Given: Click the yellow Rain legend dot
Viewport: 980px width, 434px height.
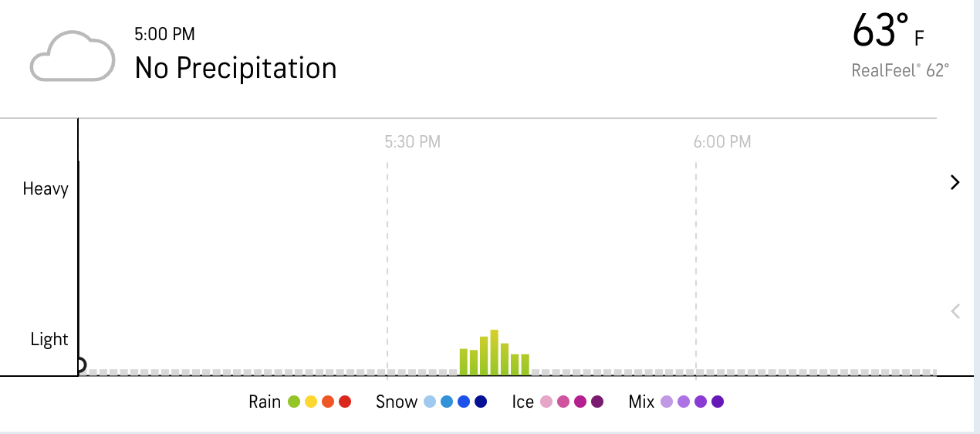Looking at the screenshot, I should (311, 402).
